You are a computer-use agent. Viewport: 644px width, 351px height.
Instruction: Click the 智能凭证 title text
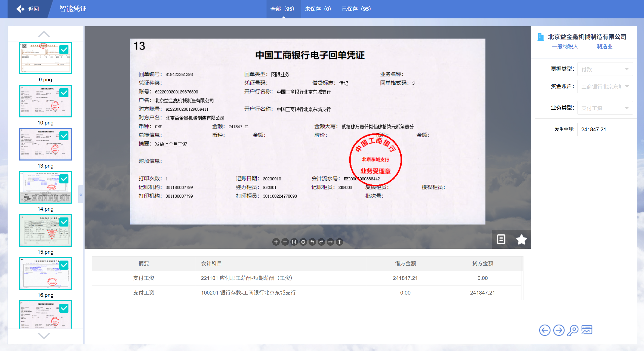73,9
